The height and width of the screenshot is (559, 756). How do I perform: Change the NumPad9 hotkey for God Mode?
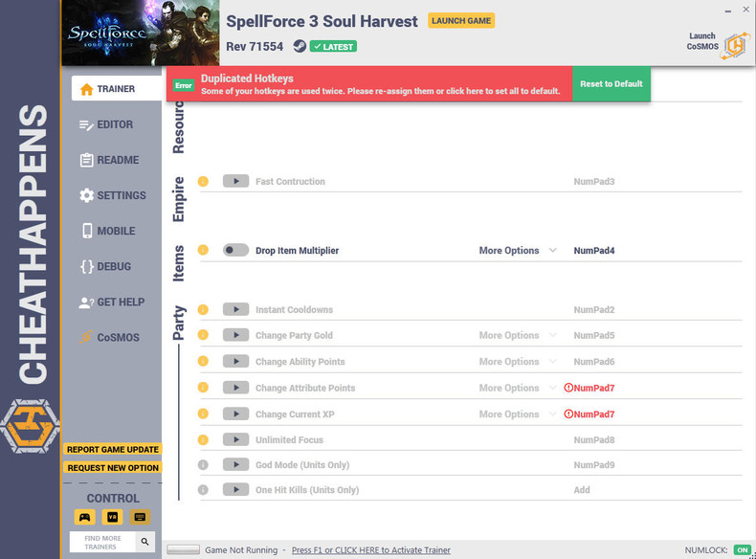594,465
